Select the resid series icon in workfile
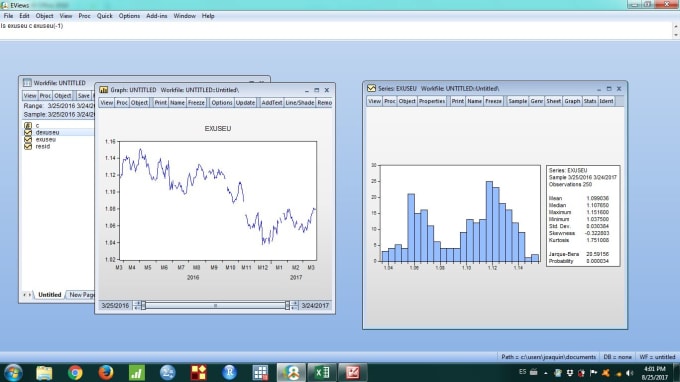680x382 pixels. [28, 146]
